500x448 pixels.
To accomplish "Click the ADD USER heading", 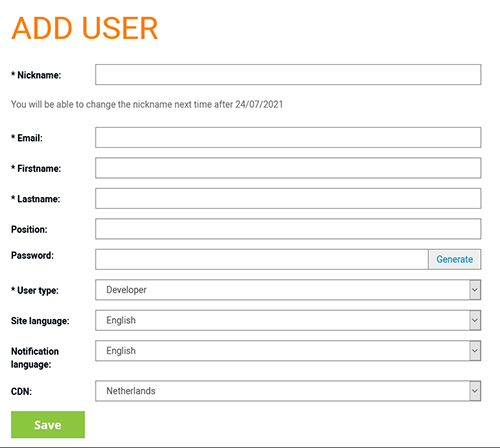I will coord(85,28).
